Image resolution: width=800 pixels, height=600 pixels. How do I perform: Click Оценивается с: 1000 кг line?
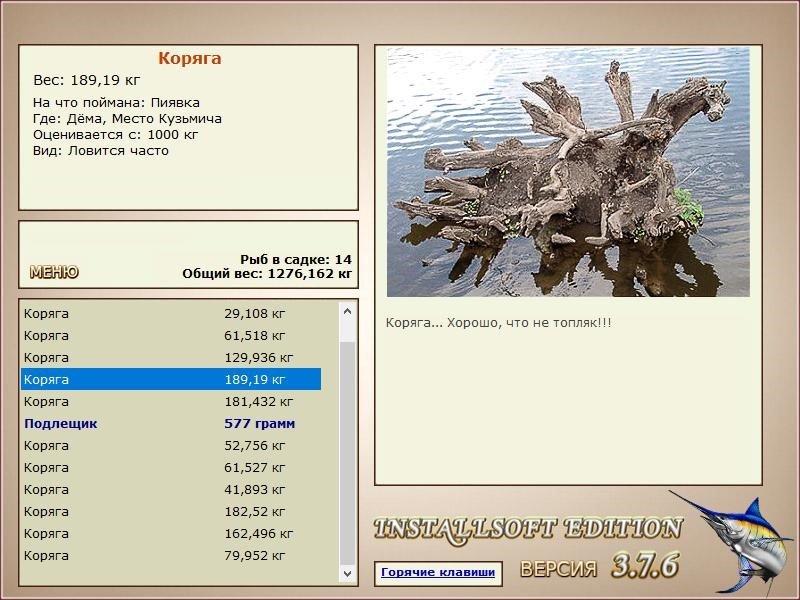click(115, 135)
